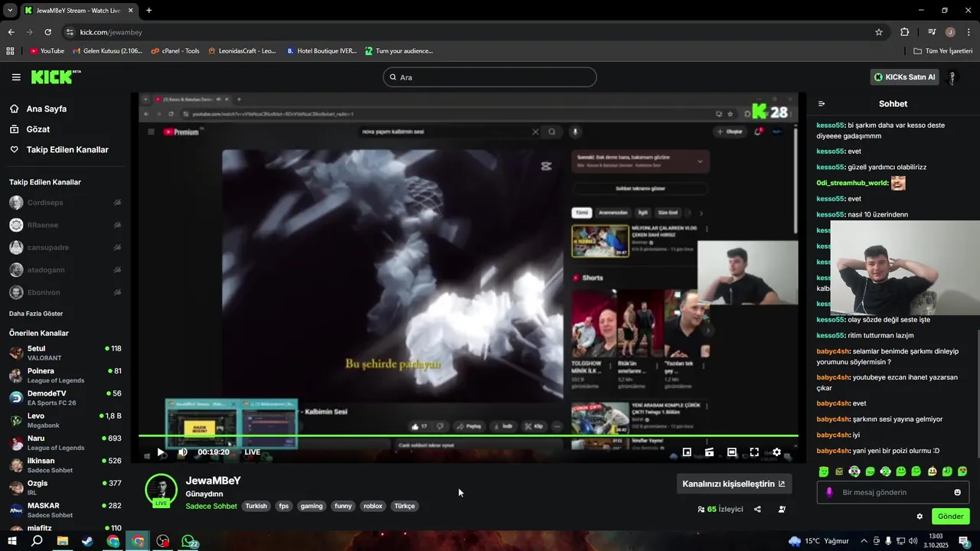Click the green stream progress bar

[469, 435]
